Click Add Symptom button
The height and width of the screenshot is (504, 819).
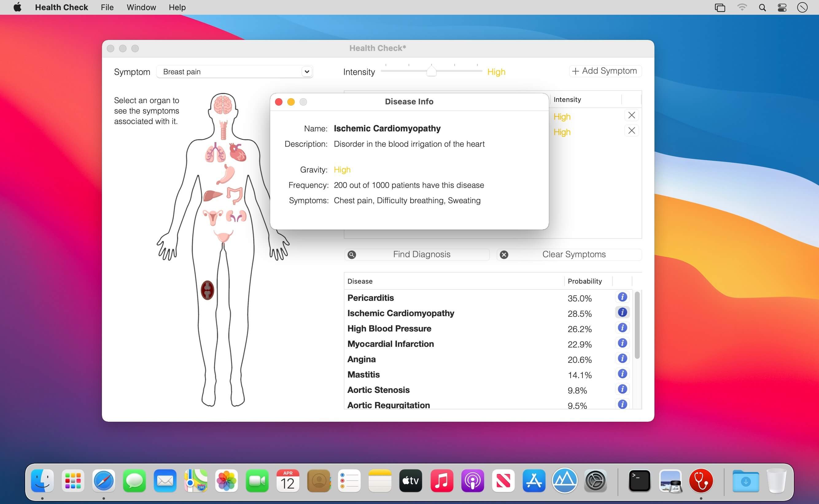click(605, 71)
